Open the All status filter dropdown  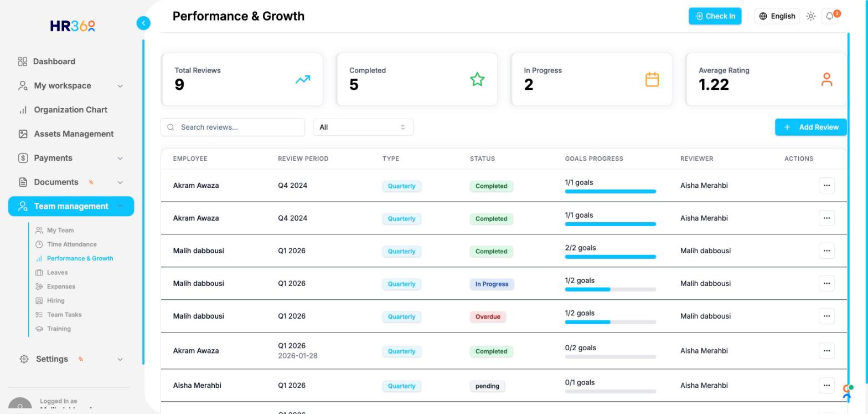(363, 127)
